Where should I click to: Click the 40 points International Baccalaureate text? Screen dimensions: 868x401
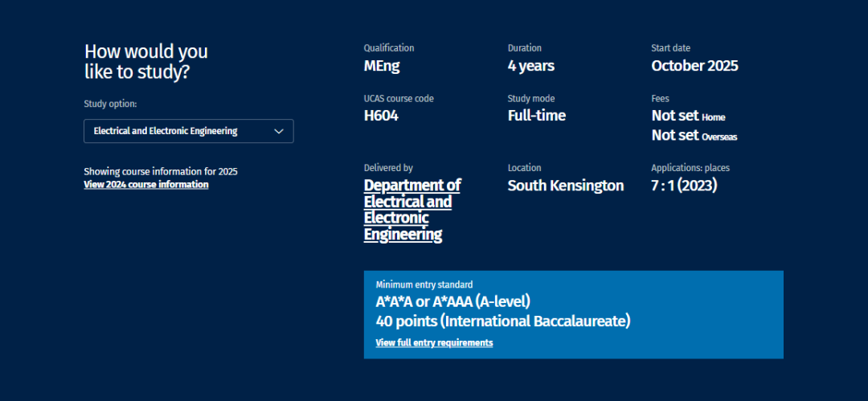click(x=503, y=321)
